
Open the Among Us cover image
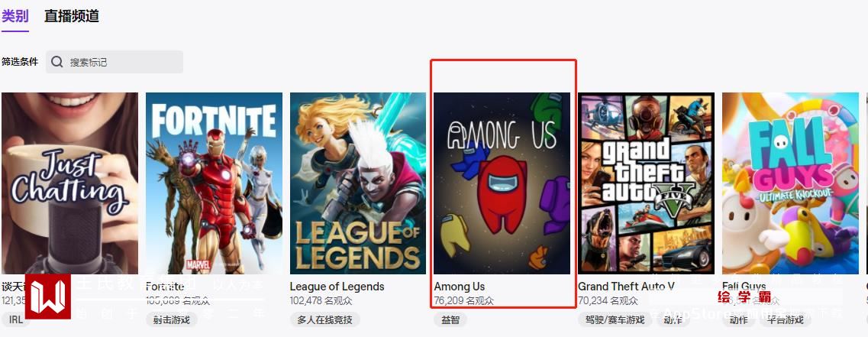pyautogui.click(x=502, y=183)
